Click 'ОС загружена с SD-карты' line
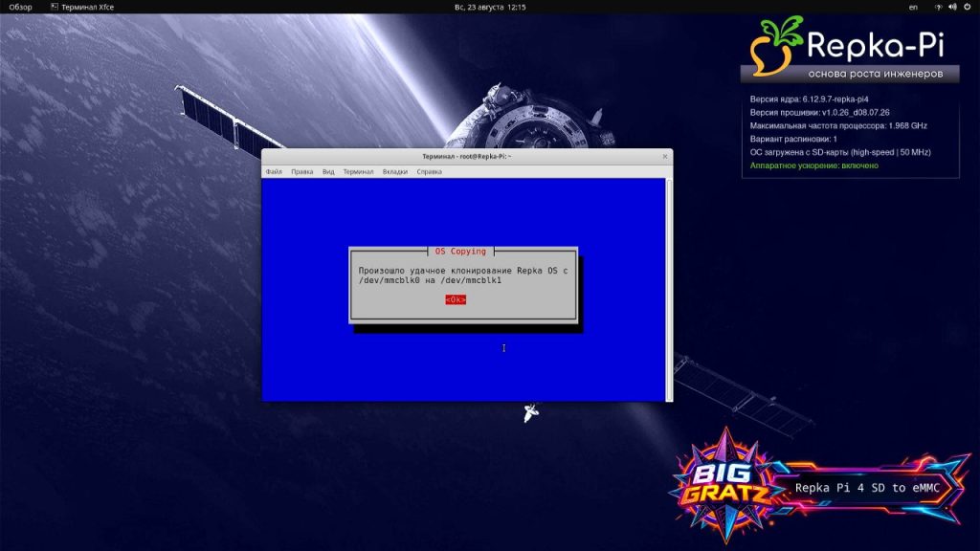Screen dimensions: 980x551 (840, 152)
